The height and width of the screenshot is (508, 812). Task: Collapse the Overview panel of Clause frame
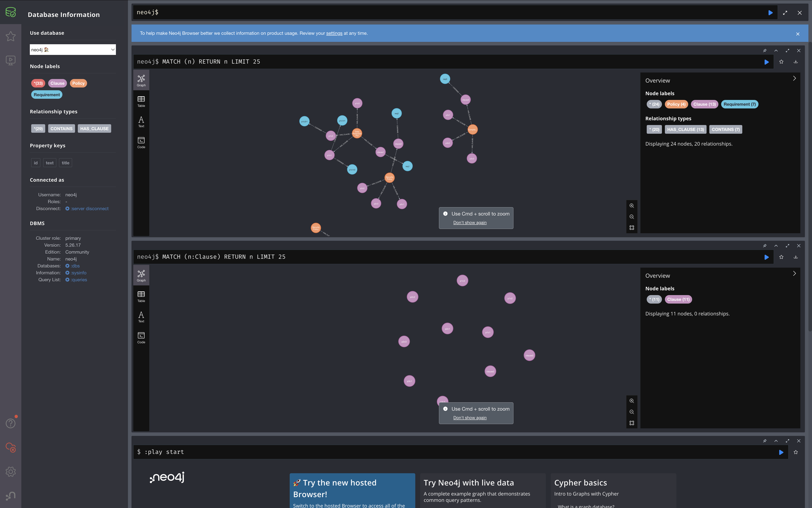(794, 274)
